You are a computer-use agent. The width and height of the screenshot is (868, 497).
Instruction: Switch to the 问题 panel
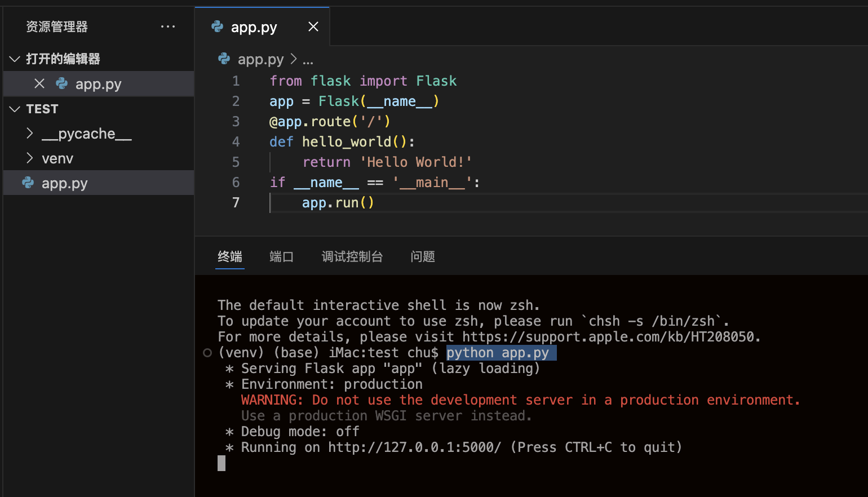tap(422, 256)
